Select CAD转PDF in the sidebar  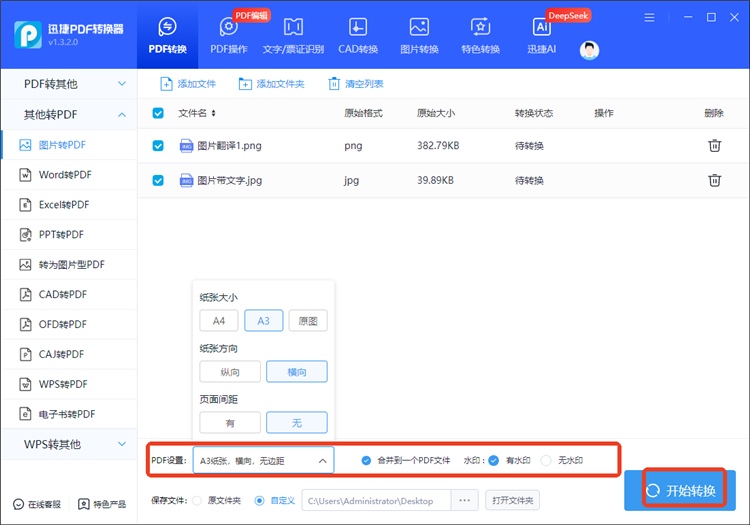tap(69, 295)
